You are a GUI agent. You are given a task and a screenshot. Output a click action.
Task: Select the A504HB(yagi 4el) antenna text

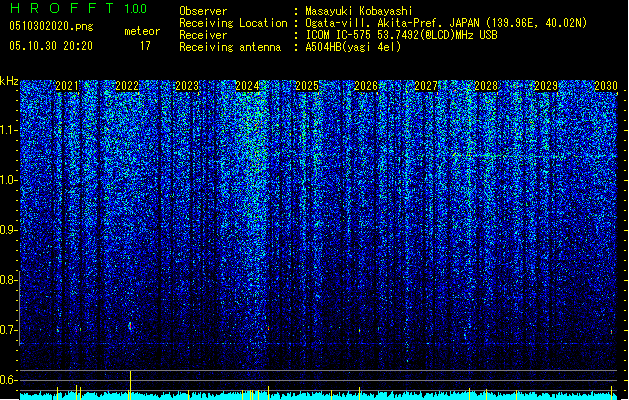coord(353,47)
